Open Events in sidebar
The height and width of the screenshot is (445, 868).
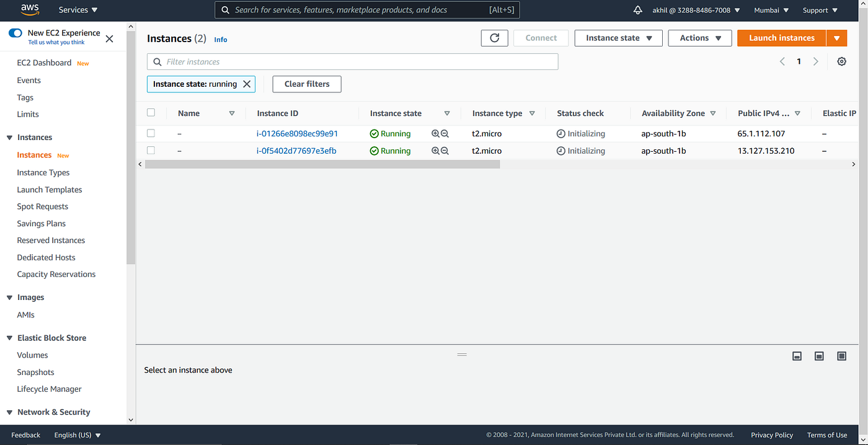[29, 80]
